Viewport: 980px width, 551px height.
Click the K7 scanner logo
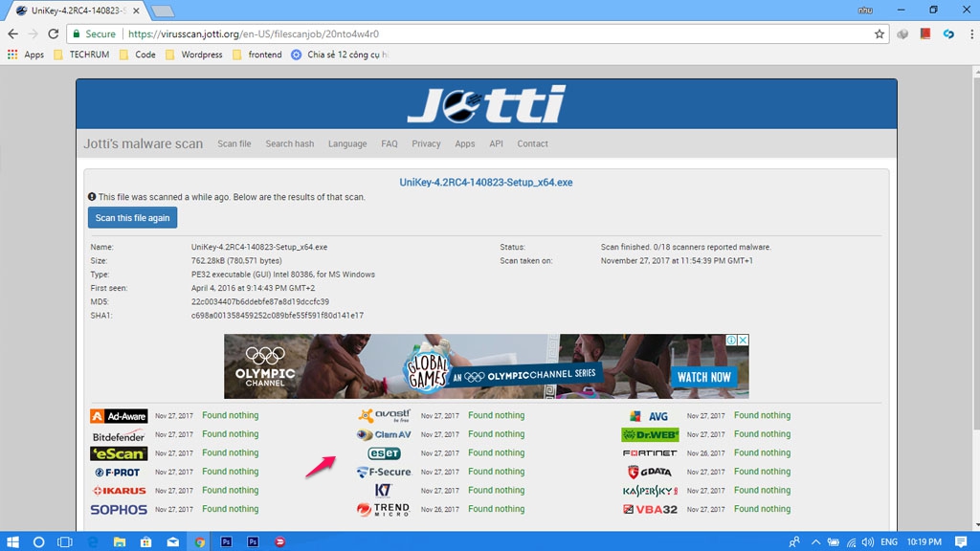coord(383,491)
